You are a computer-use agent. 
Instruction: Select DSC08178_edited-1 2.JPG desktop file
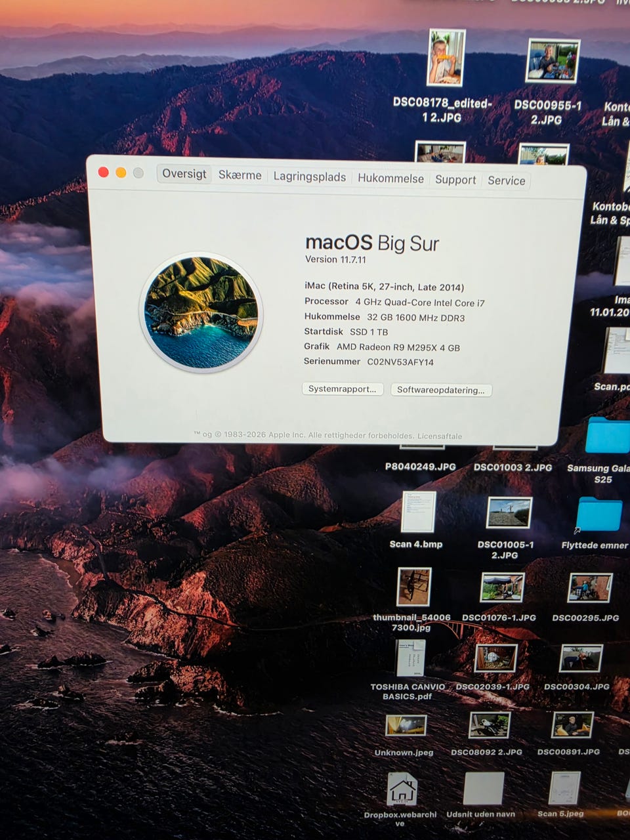click(446, 58)
